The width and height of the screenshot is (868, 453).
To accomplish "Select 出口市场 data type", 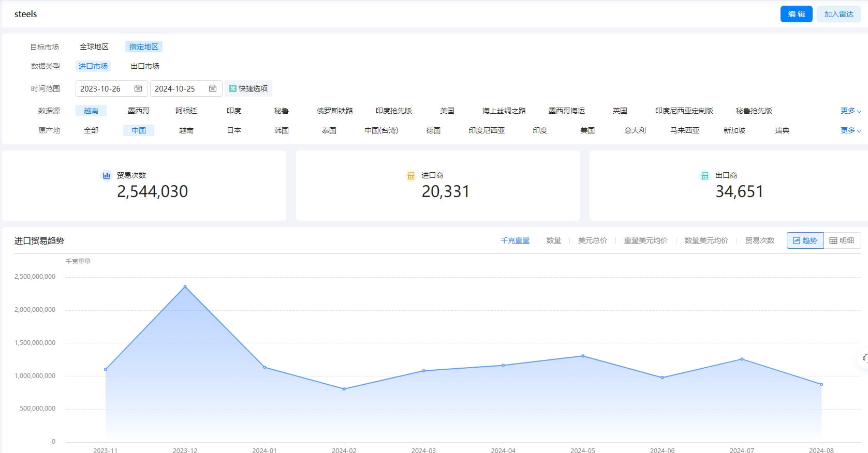I will [145, 66].
